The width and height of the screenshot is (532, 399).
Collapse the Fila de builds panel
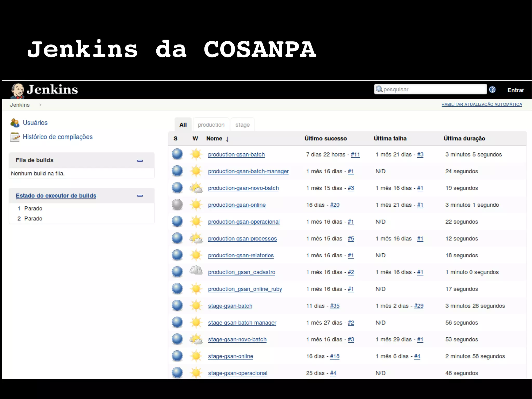pos(140,161)
